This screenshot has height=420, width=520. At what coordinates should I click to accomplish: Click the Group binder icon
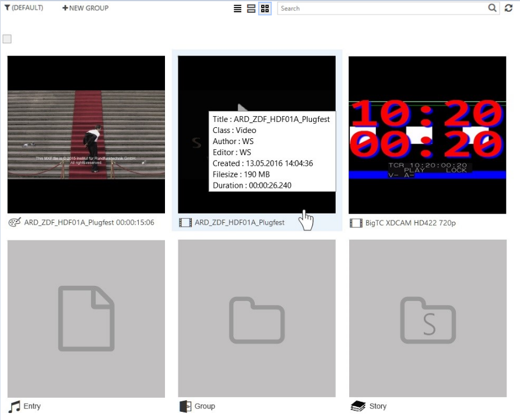pos(185,407)
